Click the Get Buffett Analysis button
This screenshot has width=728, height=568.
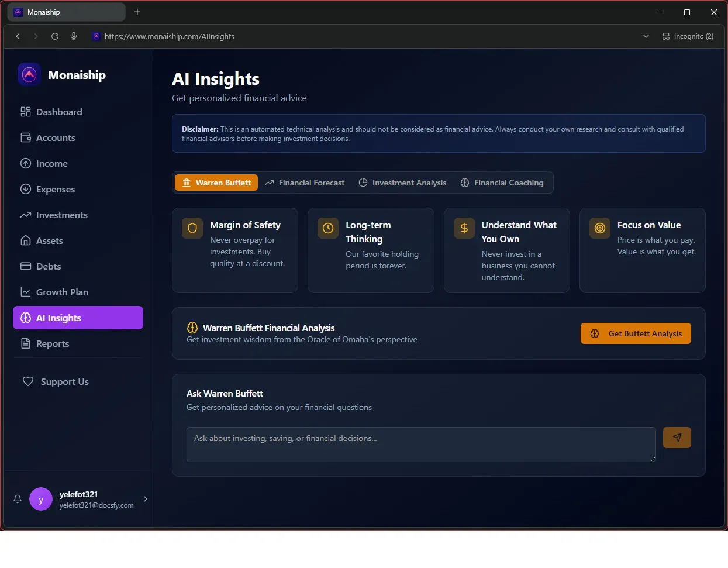(636, 333)
